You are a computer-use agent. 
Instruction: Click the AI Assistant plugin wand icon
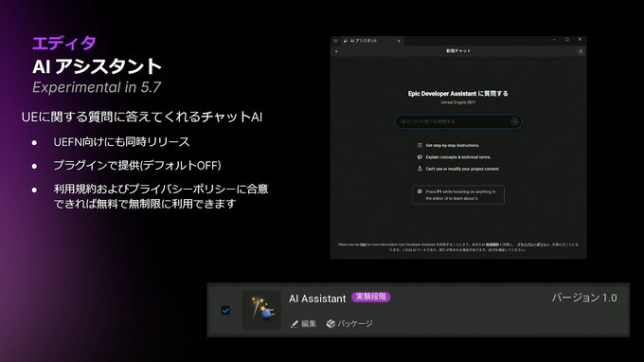261,310
